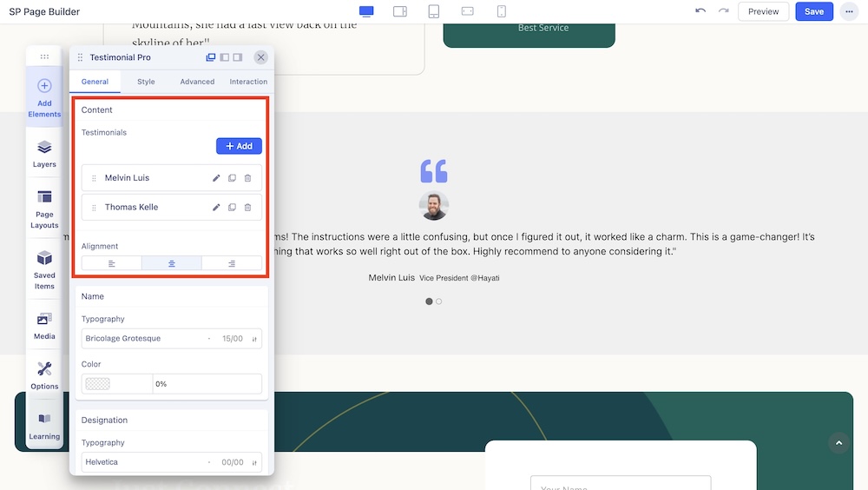Open Page Layouts in sidebar
868x490 pixels.
click(x=44, y=209)
